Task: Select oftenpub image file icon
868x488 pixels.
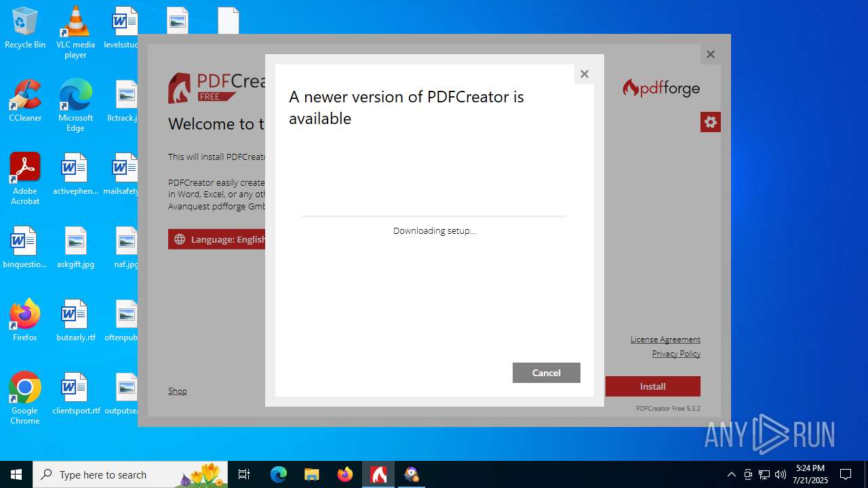Action: coord(122,321)
